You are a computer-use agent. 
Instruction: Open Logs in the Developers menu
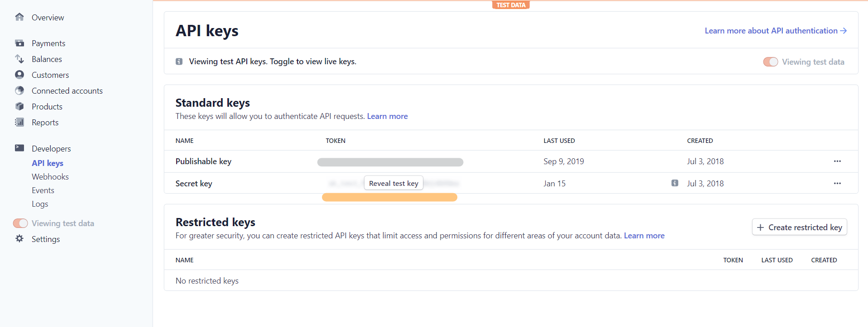tap(40, 204)
